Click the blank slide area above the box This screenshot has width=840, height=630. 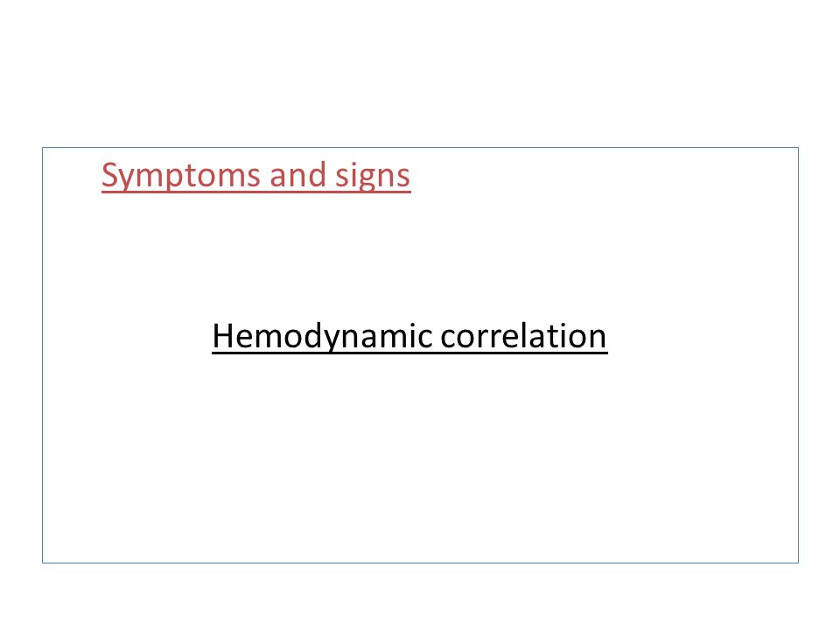(x=420, y=73)
